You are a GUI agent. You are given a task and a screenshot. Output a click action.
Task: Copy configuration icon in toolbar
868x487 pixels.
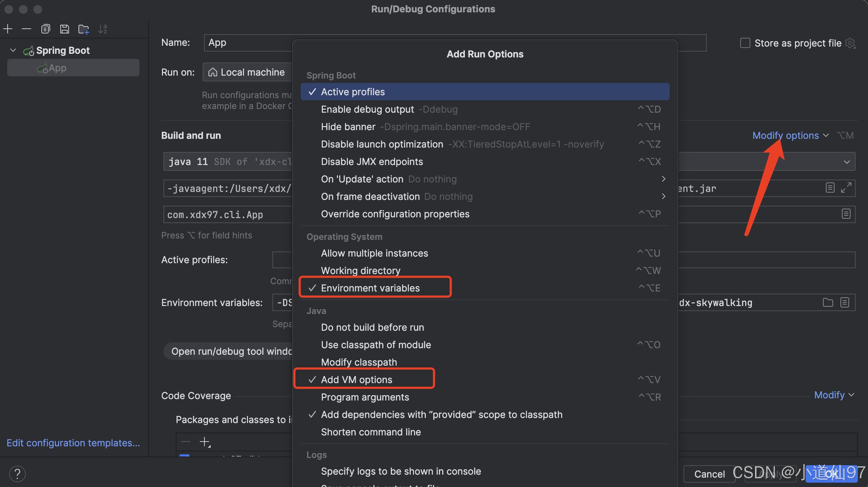(x=45, y=29)
